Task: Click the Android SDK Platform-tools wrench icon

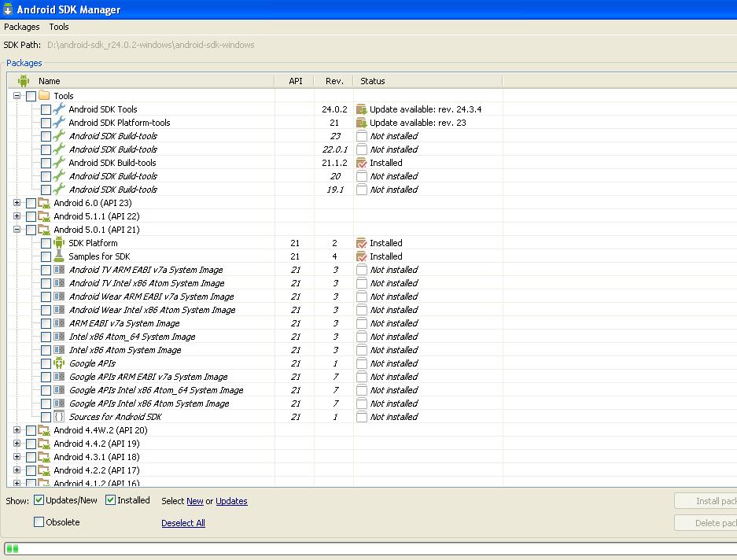Action: pos(59,122)
